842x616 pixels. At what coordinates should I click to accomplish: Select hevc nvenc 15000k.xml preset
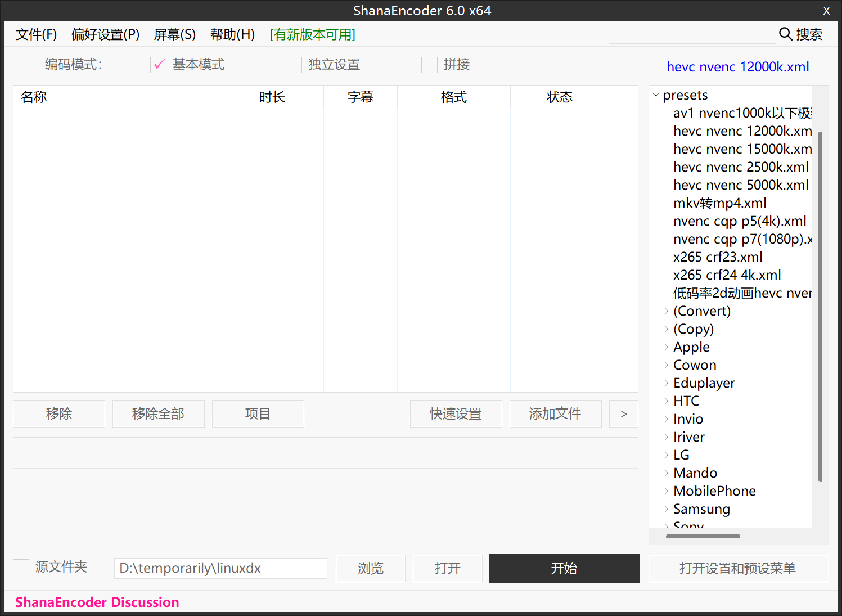pos(742,149)
